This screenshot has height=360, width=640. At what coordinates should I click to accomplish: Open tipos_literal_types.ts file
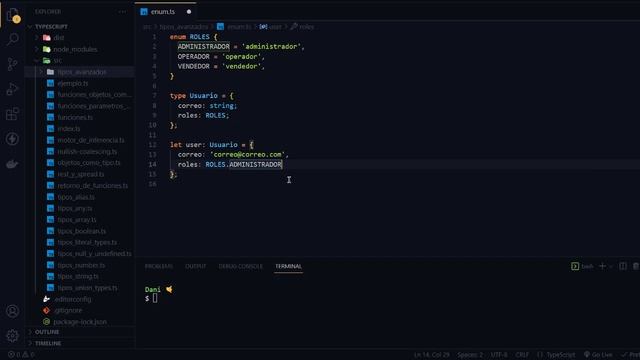click(x=87, y=242)
